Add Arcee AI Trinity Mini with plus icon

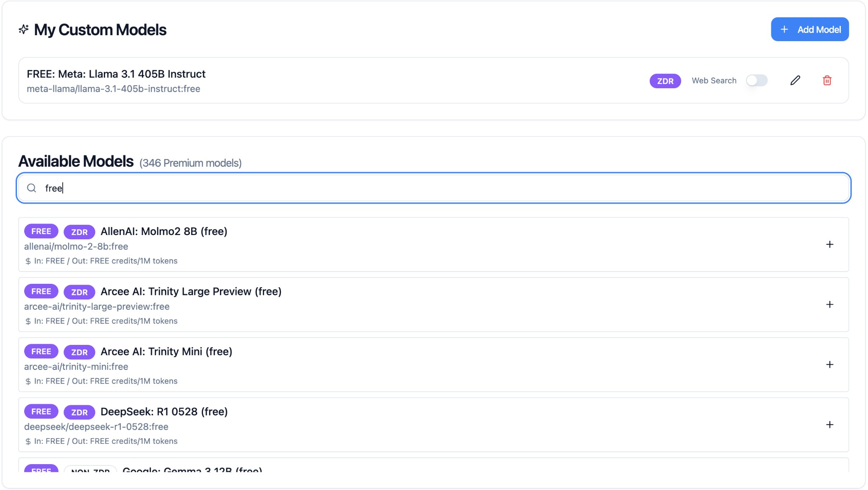pyautogui.click(x=829, y=364)
